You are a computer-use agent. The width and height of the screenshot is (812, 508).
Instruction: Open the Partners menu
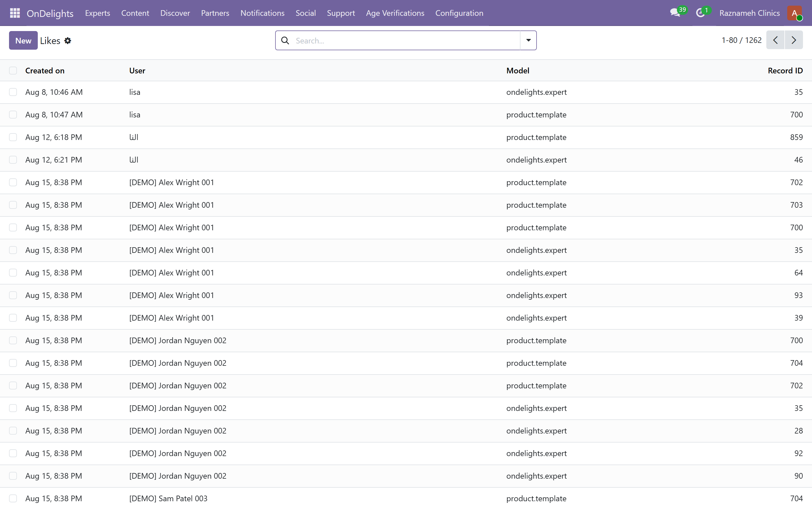point(215,13)
